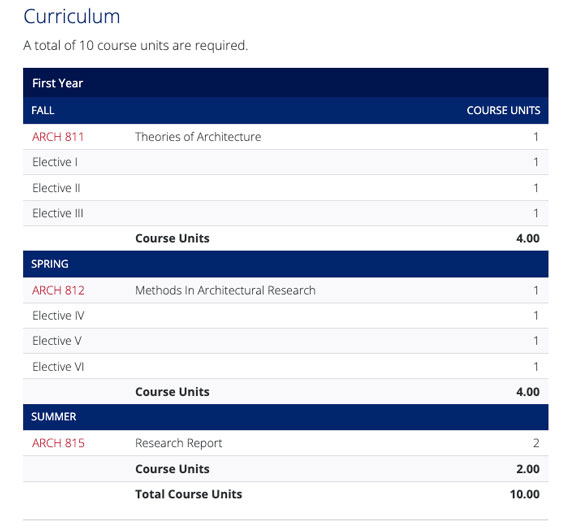Open the ARCH 812 course link
570x528 pixels.
point(58,290)
